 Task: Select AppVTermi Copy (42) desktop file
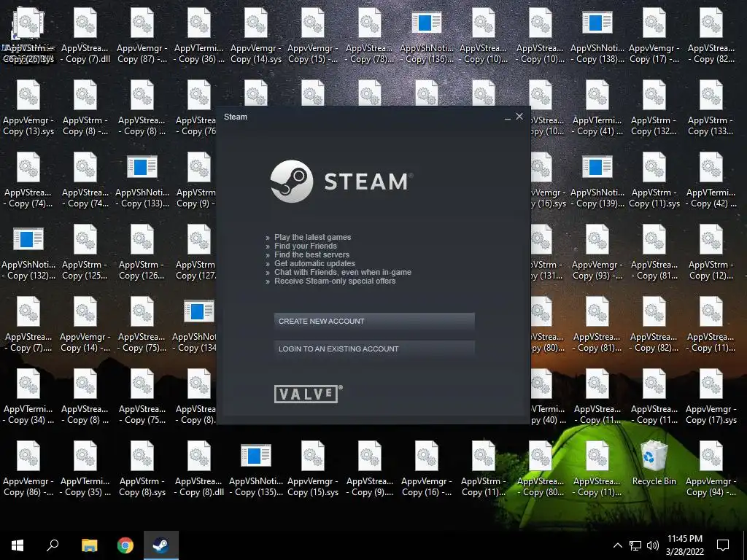click(x=711, y=181)
